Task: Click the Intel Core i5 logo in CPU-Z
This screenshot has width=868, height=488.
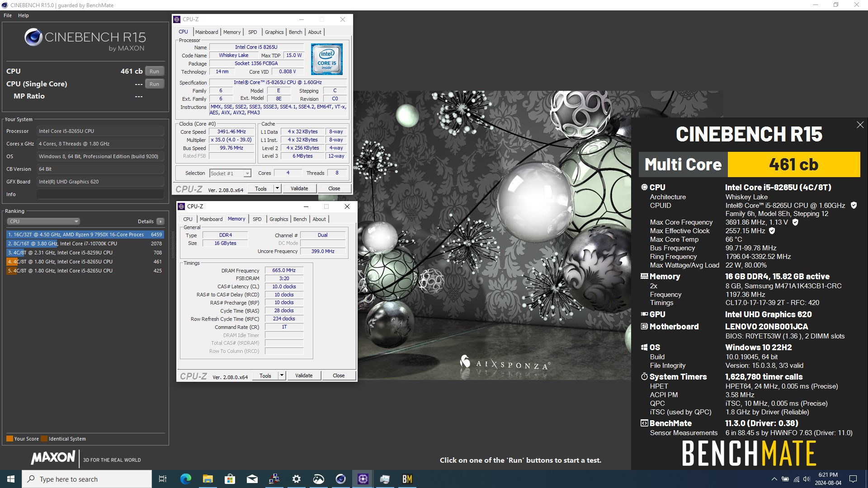Action: [327, 59]
